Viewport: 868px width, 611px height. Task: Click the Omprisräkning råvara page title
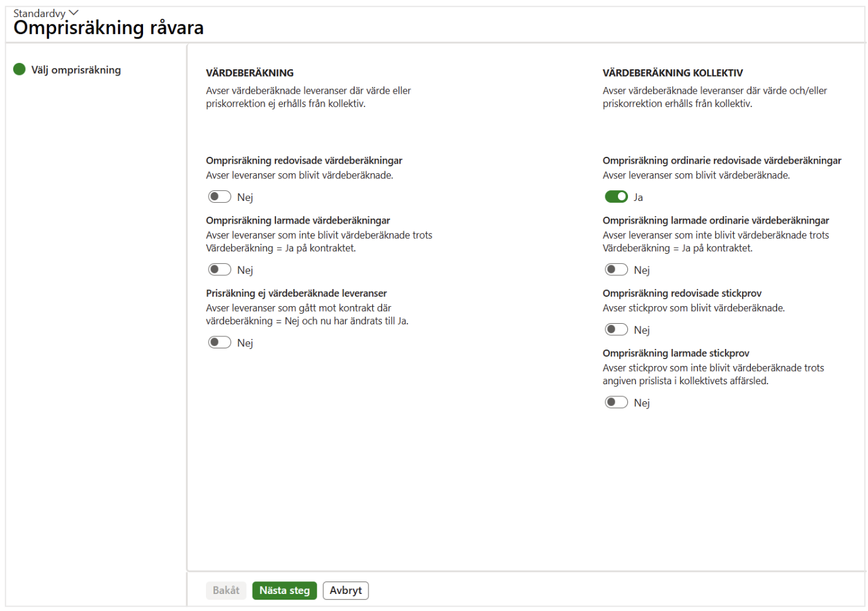[x=108, y=28]
